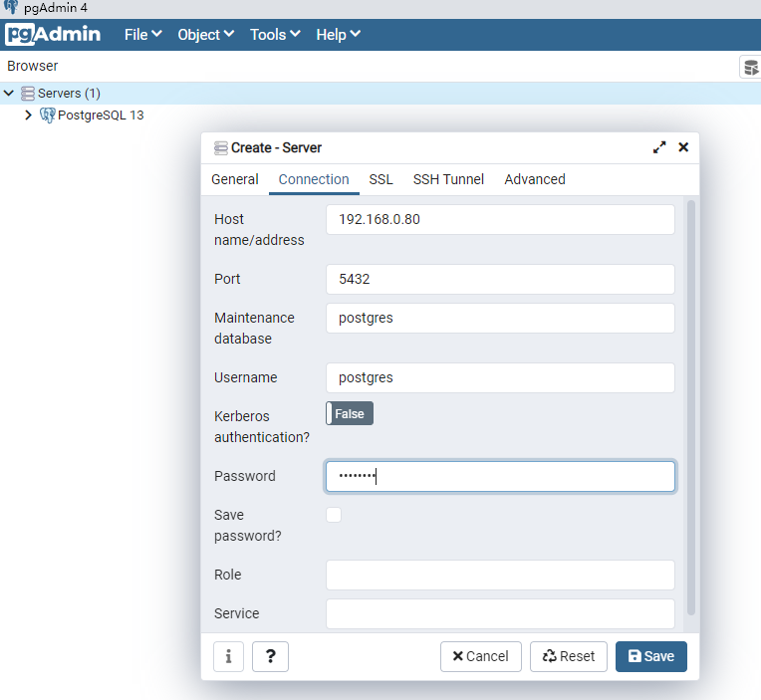Click the PostgreSQL 13 elephant icon
Image resolution: width=761 pixels, height=700 pixels.
click(x=47, y=116)
